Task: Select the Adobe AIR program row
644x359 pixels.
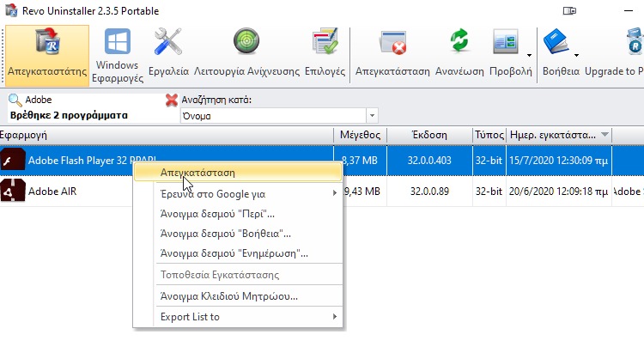Action: [322, 192]
